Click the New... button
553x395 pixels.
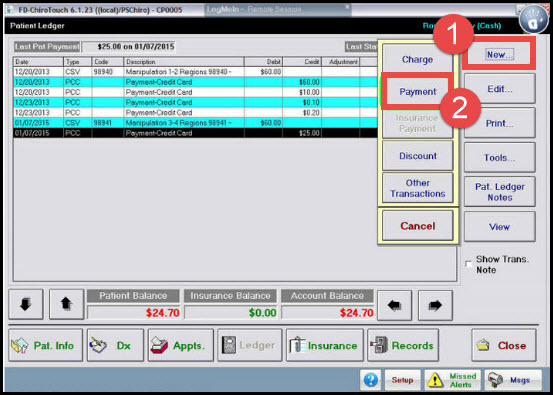point(499,55)
